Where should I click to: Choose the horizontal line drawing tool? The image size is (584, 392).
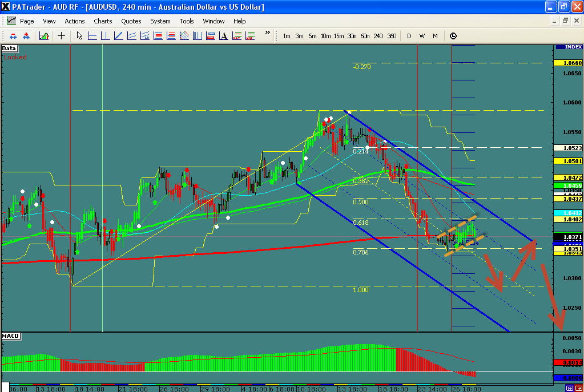pyautogui.click(x=92, y=36)
